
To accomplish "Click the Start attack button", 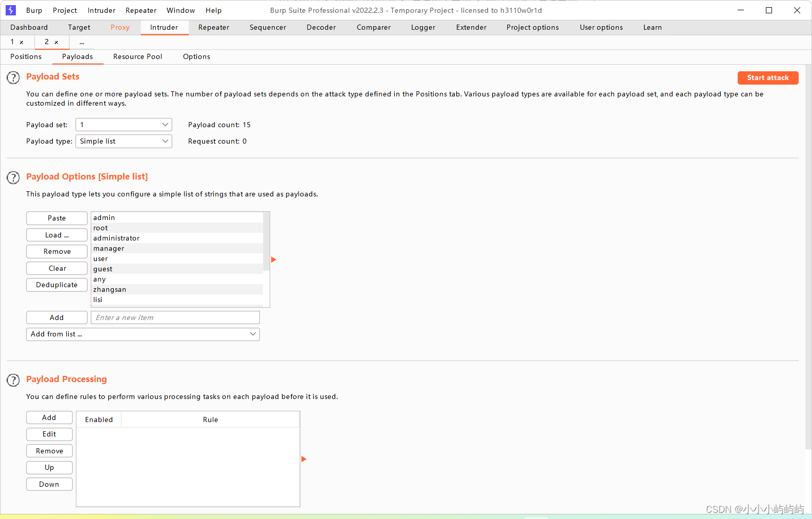I will click(x=768, y=78).
